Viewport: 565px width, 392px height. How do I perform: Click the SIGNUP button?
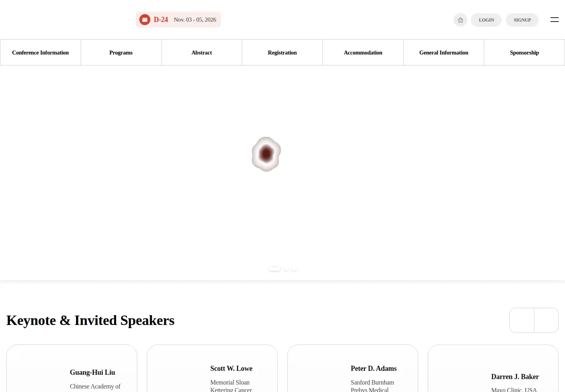(x=522, y=20)
